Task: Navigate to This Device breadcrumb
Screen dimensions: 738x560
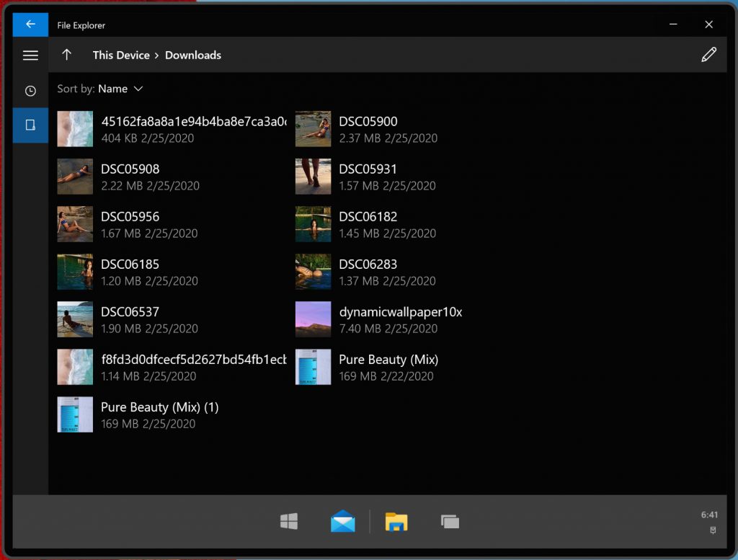Action: click(x=121, y=55)
